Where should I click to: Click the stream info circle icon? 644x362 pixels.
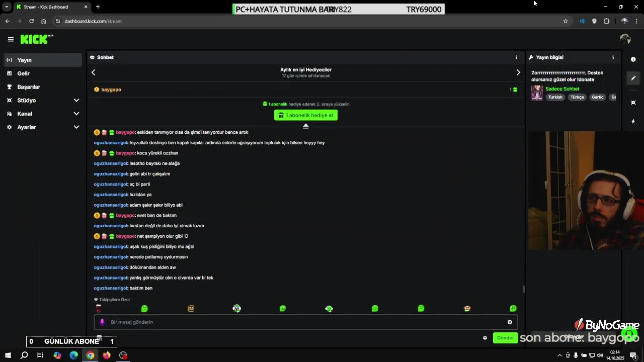point(633,59)
